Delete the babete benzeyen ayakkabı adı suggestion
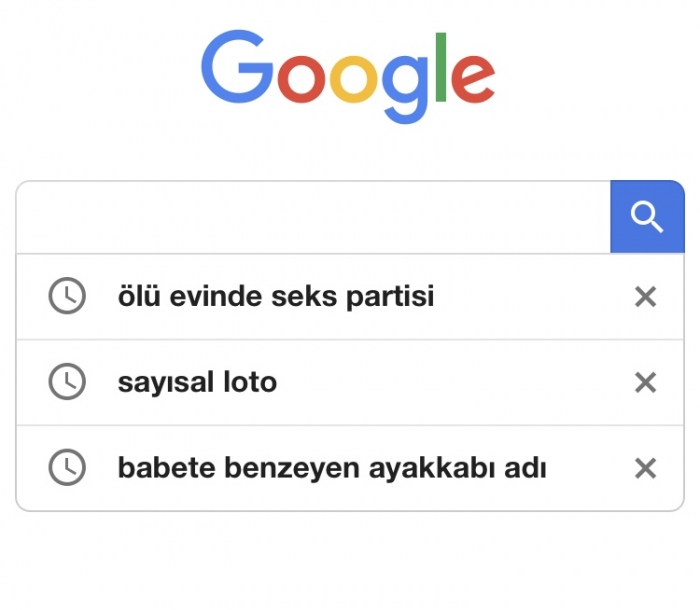Viewport: 700px width, 610px height. [646, 468]
